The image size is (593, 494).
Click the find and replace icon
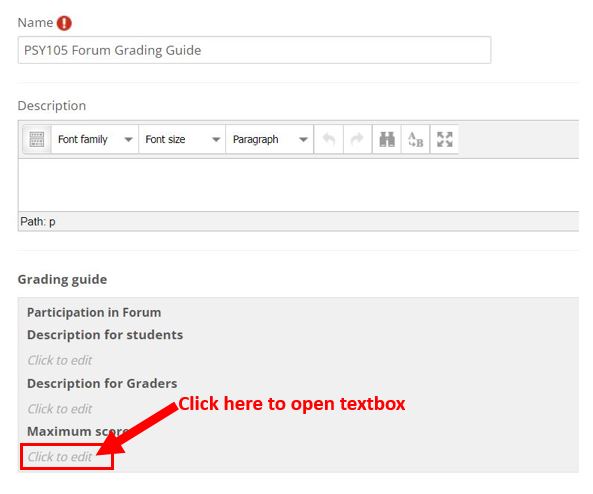click(415, 140)
